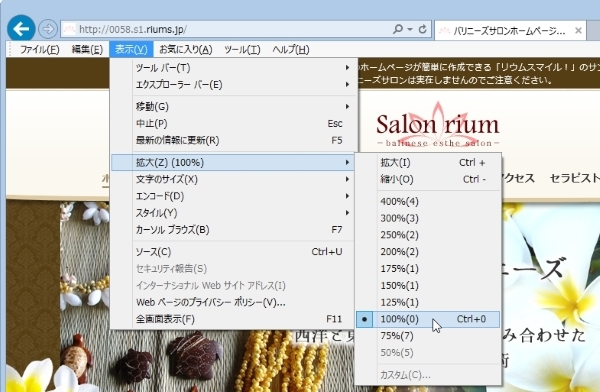600x392 pixels.
Task: Open the ファイル(F) menu
Action: 39,49
